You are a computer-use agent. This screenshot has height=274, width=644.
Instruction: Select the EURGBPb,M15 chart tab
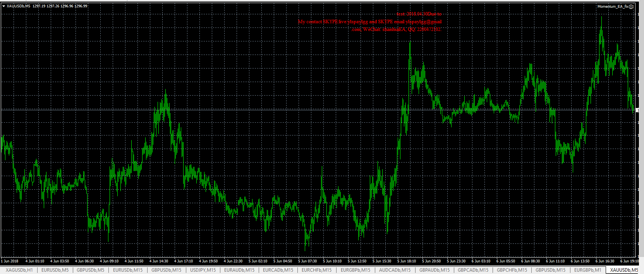click(355, 270)
